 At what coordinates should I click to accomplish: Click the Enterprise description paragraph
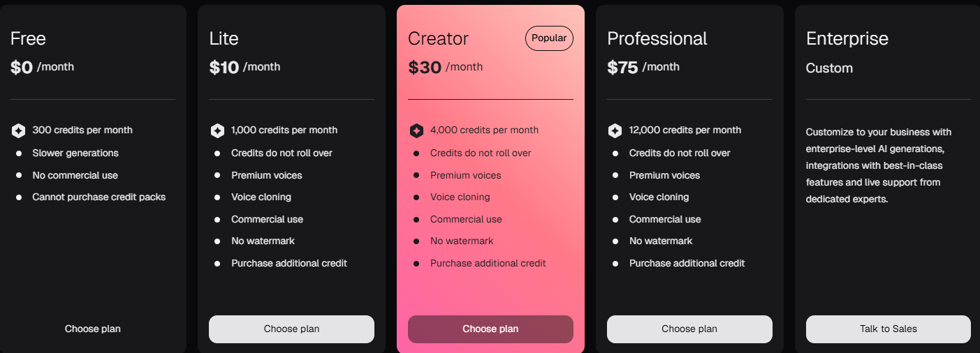[x=878, y=165]
